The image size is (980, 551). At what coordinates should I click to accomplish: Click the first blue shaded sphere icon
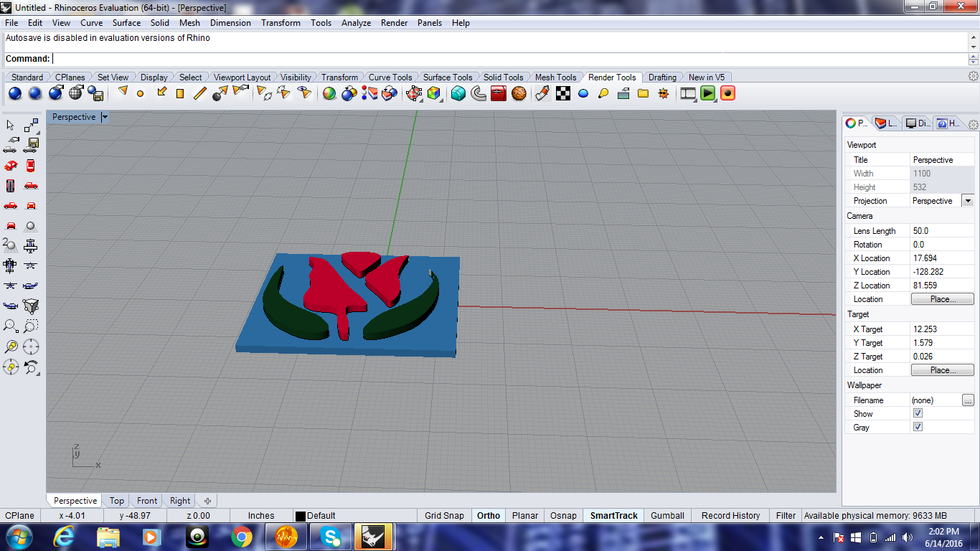(x=15, y=93)
